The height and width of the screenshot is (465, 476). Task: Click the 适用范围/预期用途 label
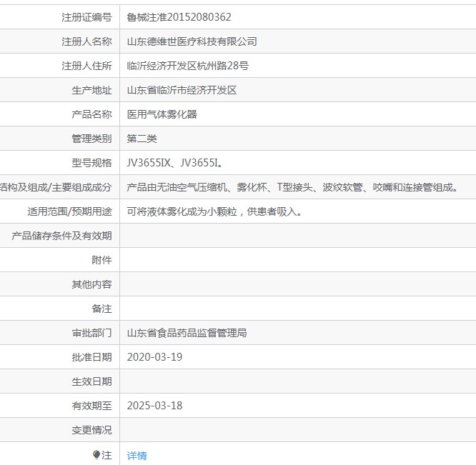[69, 211]
